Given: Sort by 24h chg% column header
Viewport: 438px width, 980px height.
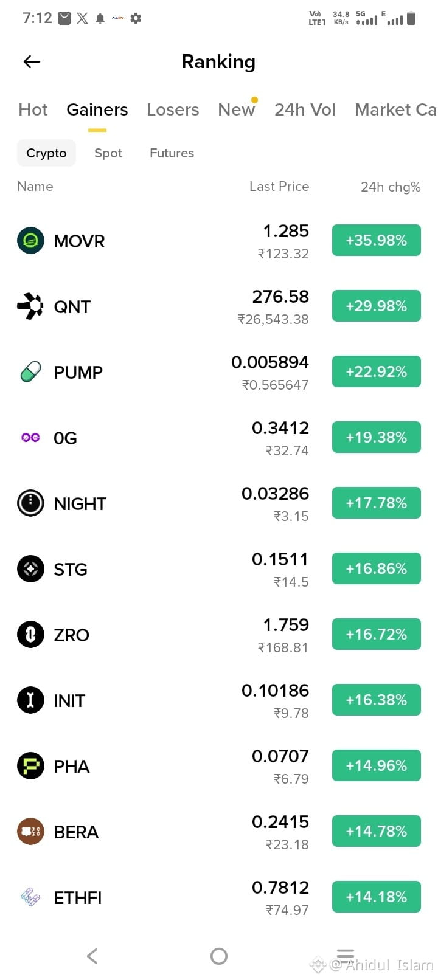Looking at the screenshot, I should coord(391,187).
